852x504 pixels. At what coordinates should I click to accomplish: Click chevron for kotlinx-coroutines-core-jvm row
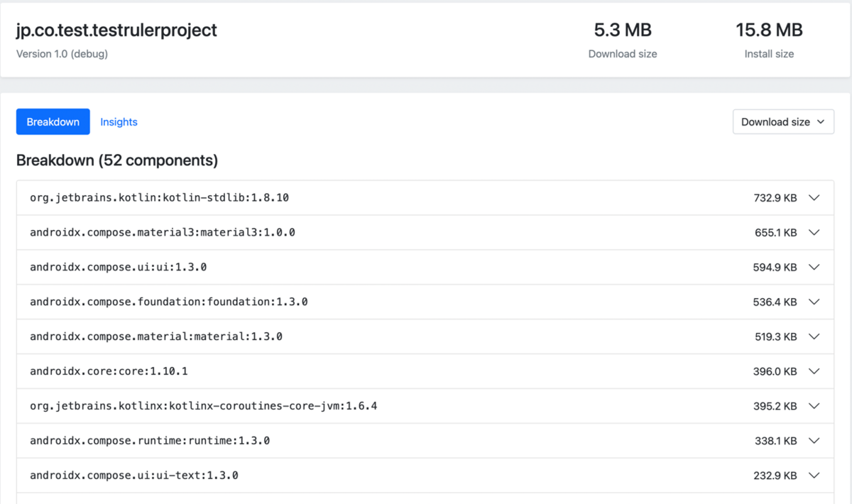pos(814,406)
